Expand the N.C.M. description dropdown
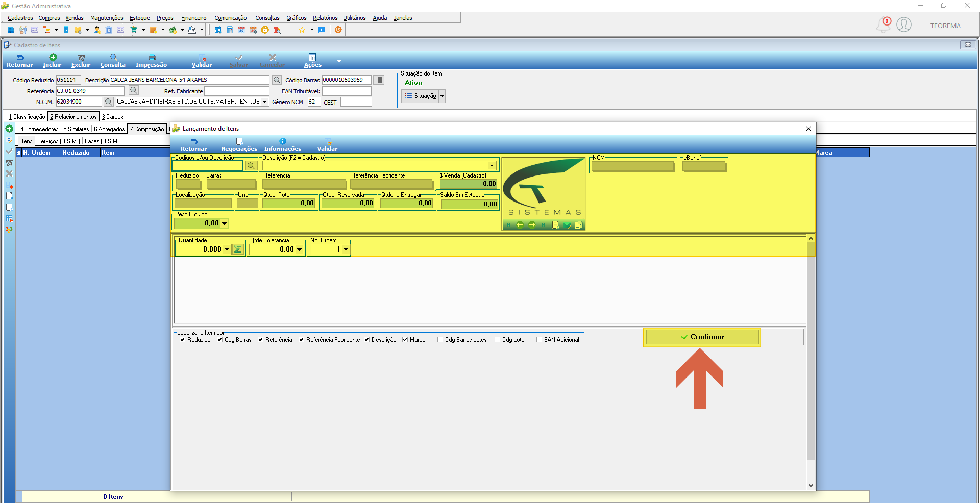980x503 pixels. [264, 102]
